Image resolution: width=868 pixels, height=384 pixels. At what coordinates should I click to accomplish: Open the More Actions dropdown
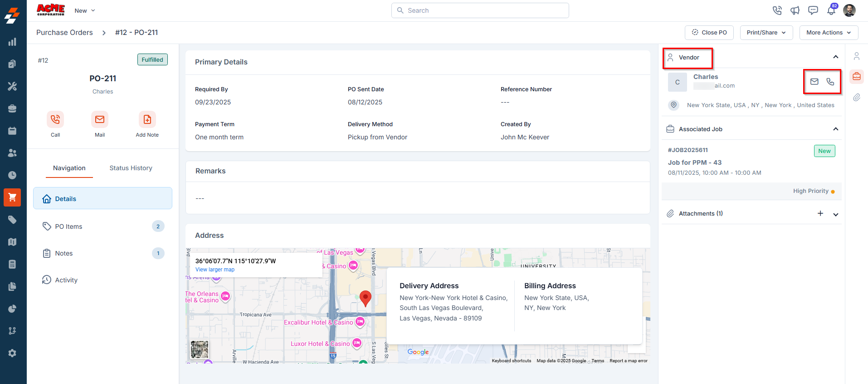pyautogui.click(x=829, y=33)
